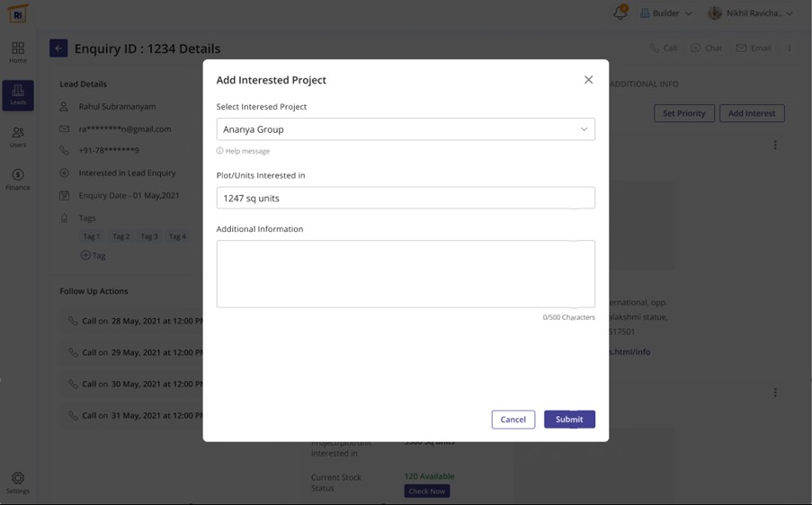Select the Leads sidebar icon
Image resolution: width=812 pixels, height=505 pixels.
(18, 94)
